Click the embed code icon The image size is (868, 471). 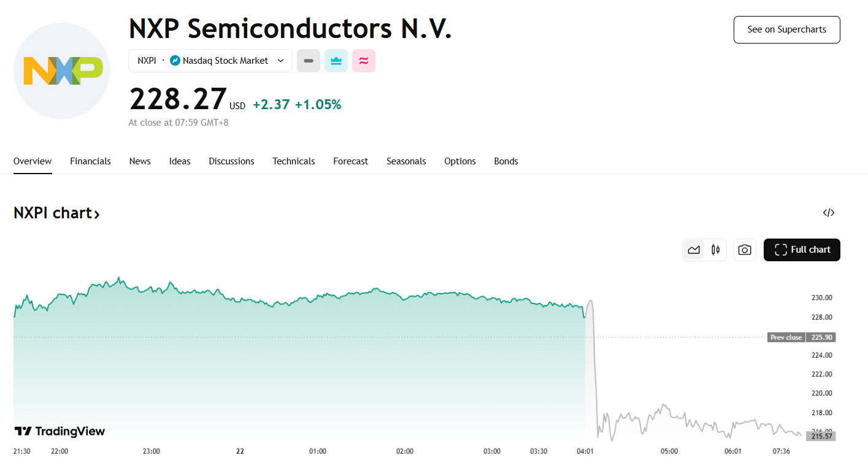click(829, 213)
